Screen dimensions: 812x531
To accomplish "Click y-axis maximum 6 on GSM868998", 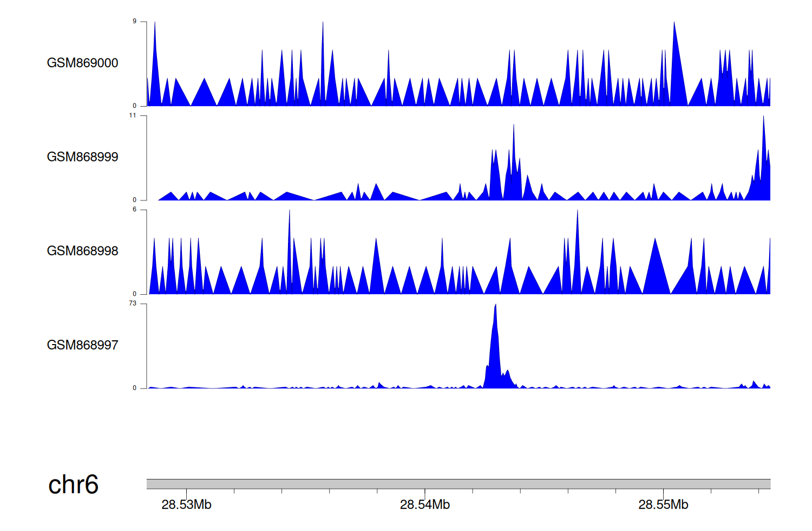I will [134, 209].
